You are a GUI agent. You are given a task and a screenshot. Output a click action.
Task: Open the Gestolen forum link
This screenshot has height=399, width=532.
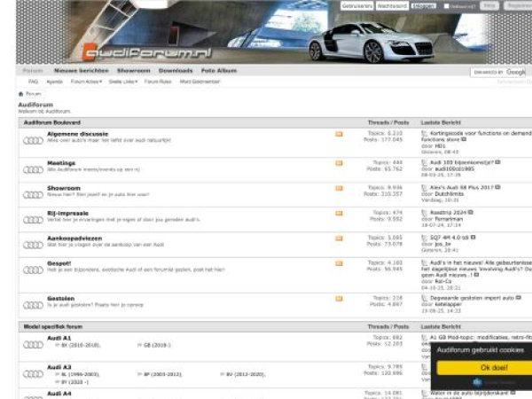coord(60,299)
